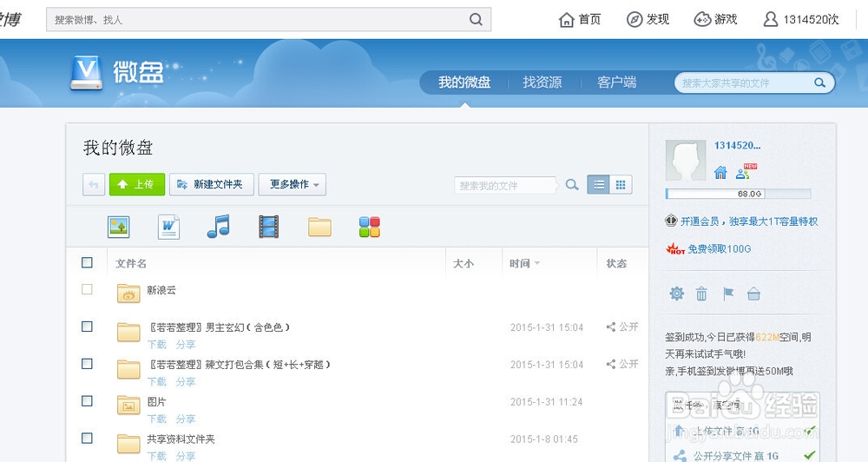Filter files by pictures
868x462 pixels.
pyautogui.click(x=118, y=227)
